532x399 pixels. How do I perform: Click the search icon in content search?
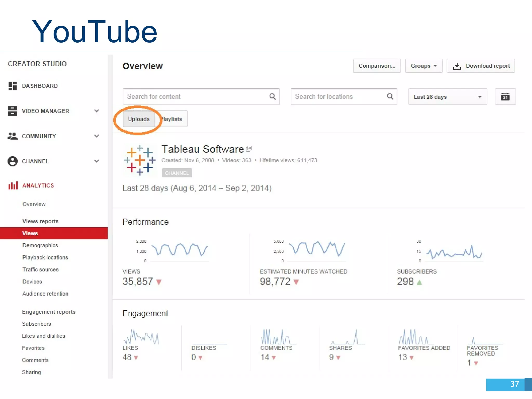pos(272,96)
